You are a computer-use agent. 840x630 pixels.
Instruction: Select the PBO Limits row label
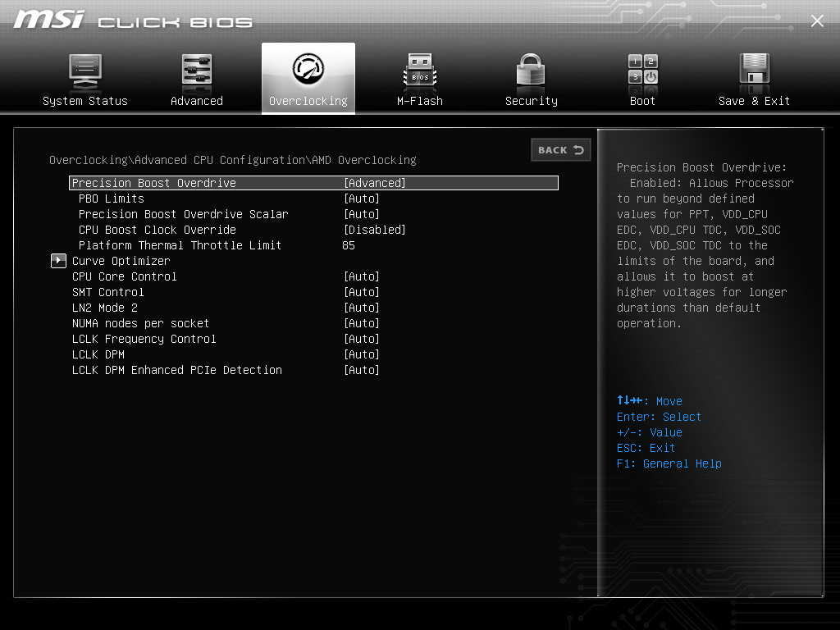(x=112, y=199)
